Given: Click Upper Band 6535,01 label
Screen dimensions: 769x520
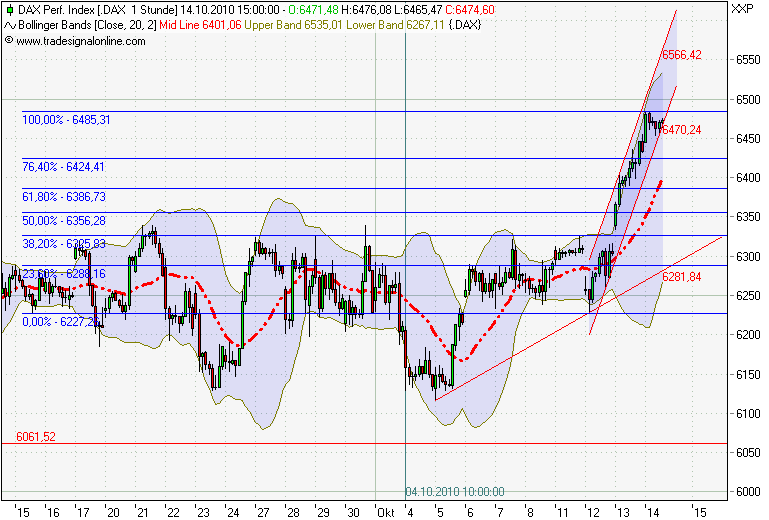Looking at the screenshot, I should point(293,25).
